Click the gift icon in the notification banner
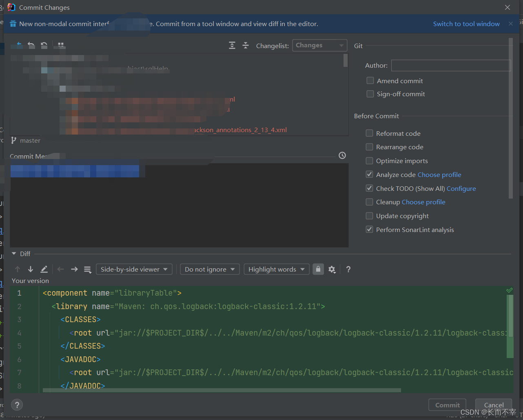The width and height of the screenshot is (523, 420). [13, 24]
